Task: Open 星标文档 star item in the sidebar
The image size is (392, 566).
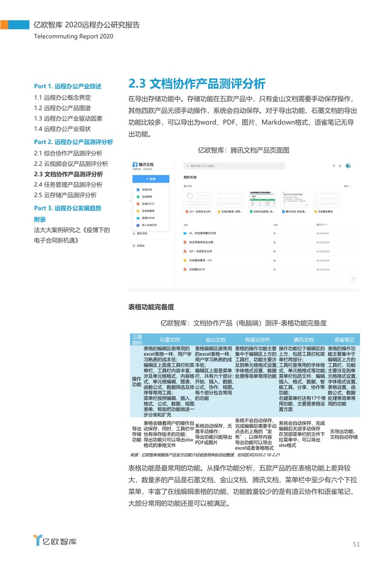Action: coord(140,234)
